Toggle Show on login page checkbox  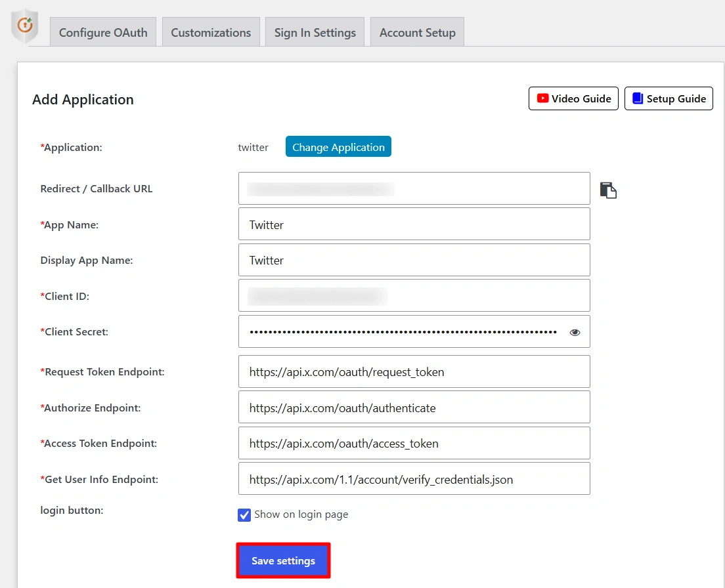click(244, 514)
